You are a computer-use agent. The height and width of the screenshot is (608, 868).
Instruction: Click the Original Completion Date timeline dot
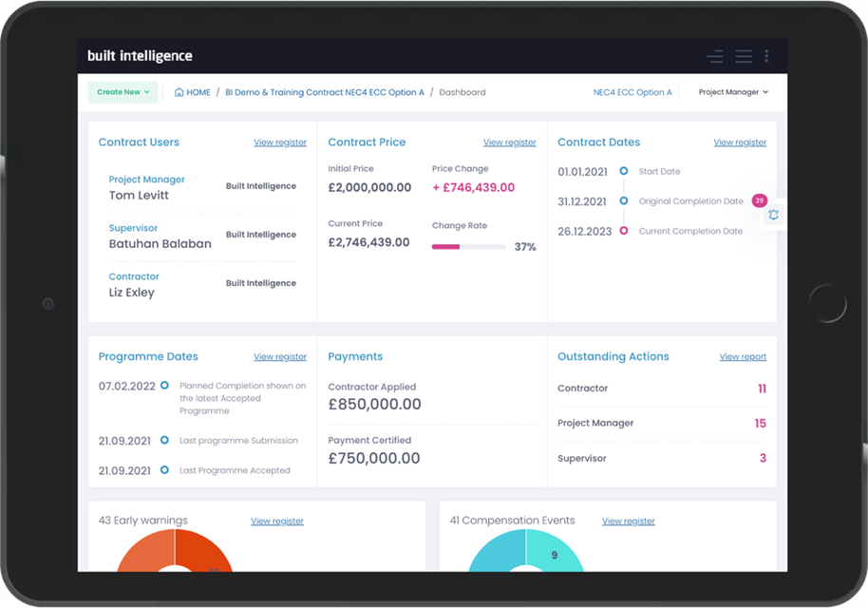click(x=624, y=201)
